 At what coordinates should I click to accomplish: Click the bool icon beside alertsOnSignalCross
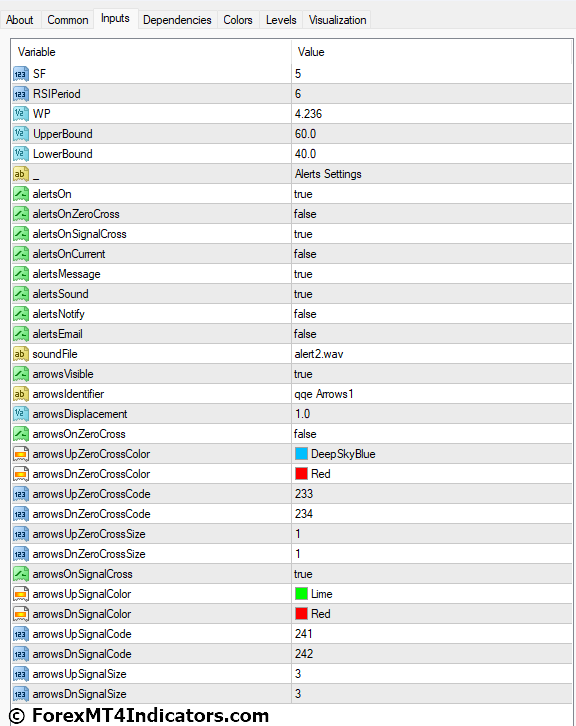tap(21, 234)
